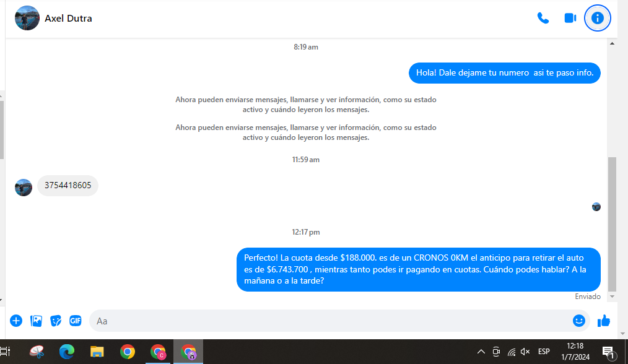
Task: Switch to the Chrome profile window with the C badge
Action: (x=158, y=352)
